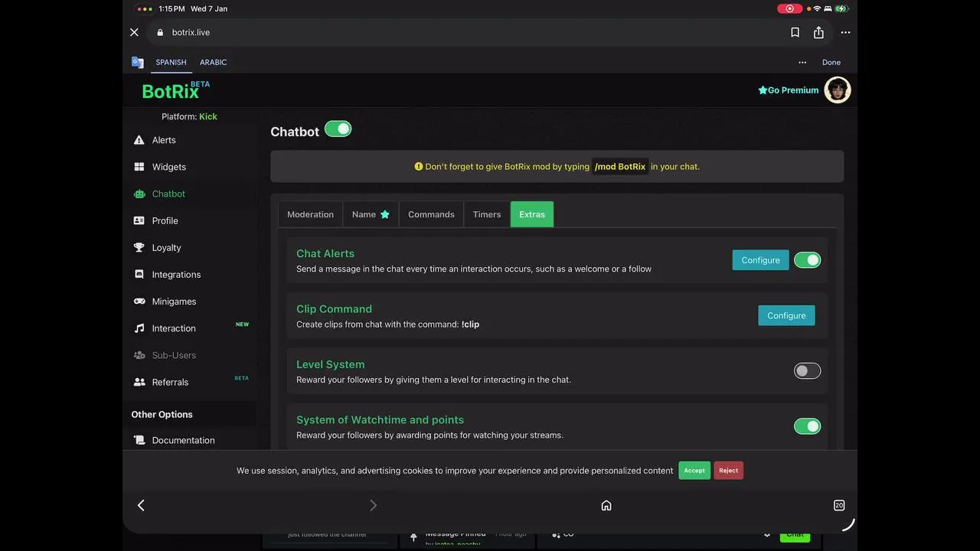This screenshot has width=980, height=551.
Task: Switch to the Commands tab
Action: (431, 214)
